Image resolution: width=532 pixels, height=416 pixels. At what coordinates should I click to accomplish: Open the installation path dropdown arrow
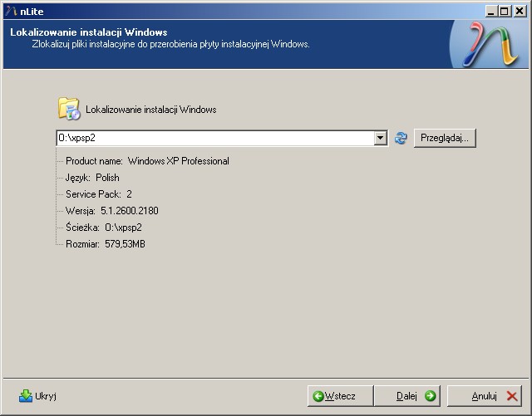point(381,138)
